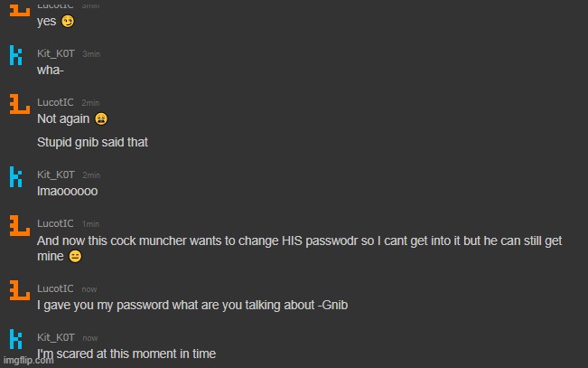588x368 pixels.
Task: Click the weary emoji after "Not again"
Action: (x=100, y=119)
